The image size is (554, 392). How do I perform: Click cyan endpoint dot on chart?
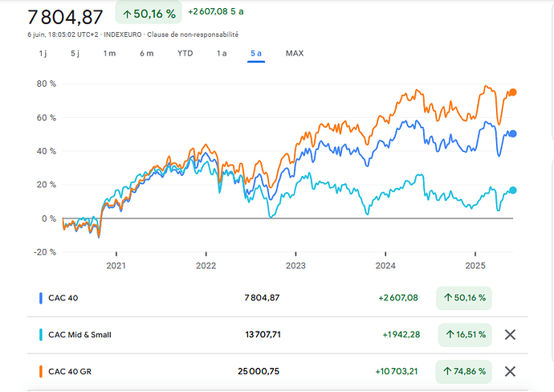513,190
